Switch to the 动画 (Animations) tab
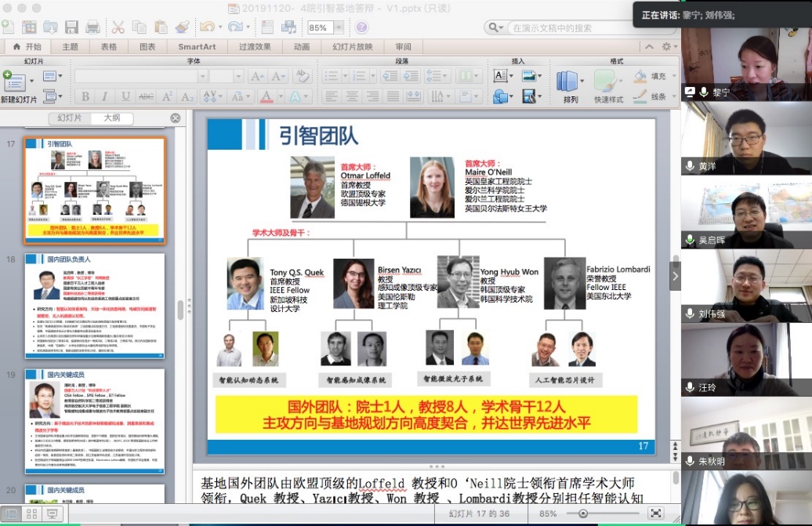 [302, 46]
